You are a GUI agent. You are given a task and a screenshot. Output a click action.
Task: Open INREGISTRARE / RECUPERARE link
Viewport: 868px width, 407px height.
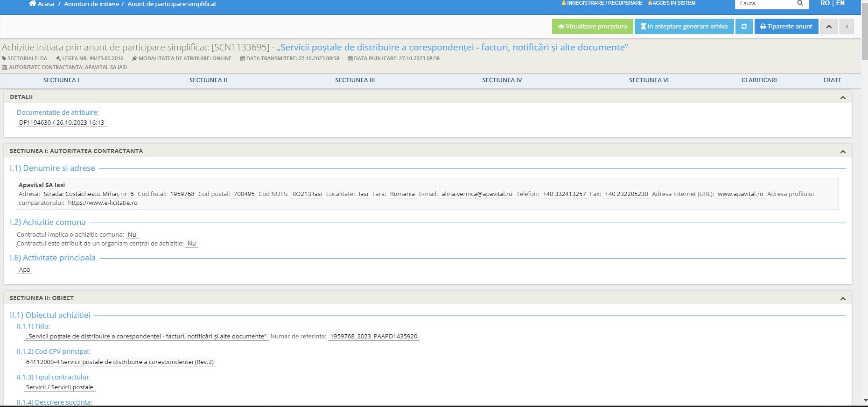(x=602, y=3)
